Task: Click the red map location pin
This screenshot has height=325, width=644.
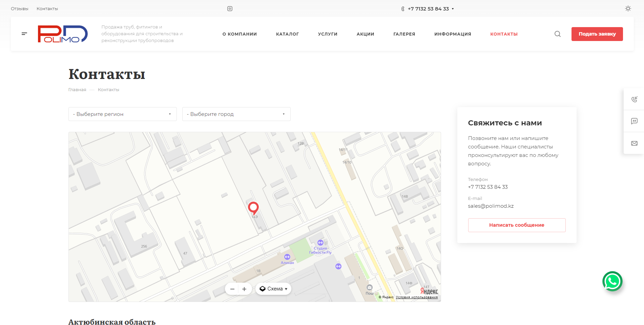Action: [253, 207]
